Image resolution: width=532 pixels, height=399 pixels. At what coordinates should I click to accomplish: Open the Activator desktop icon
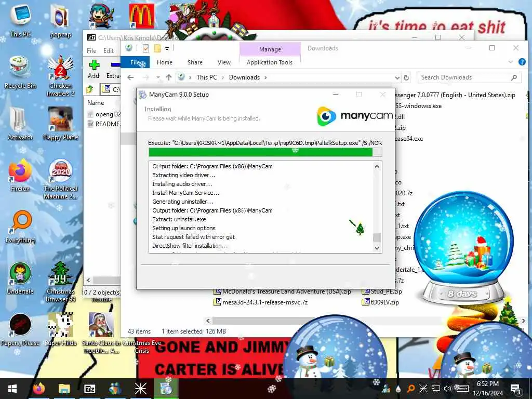[x=20, y=124]
